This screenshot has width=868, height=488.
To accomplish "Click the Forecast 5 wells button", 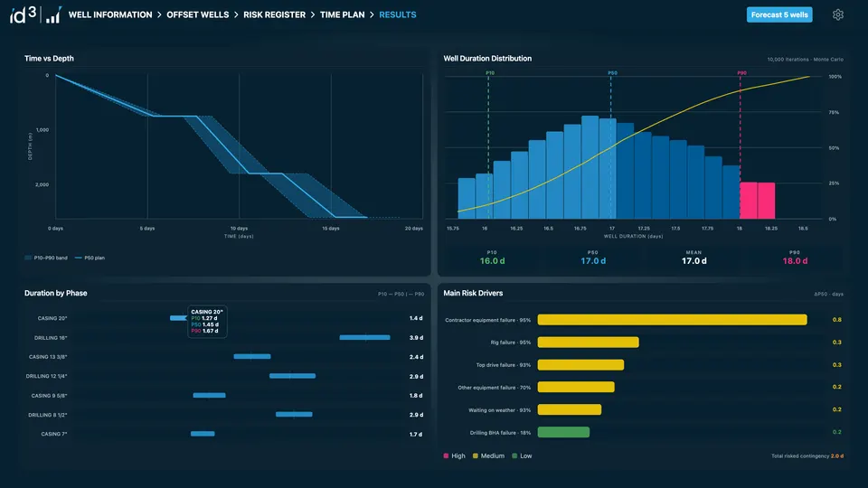I will click(x=779, y=15).
